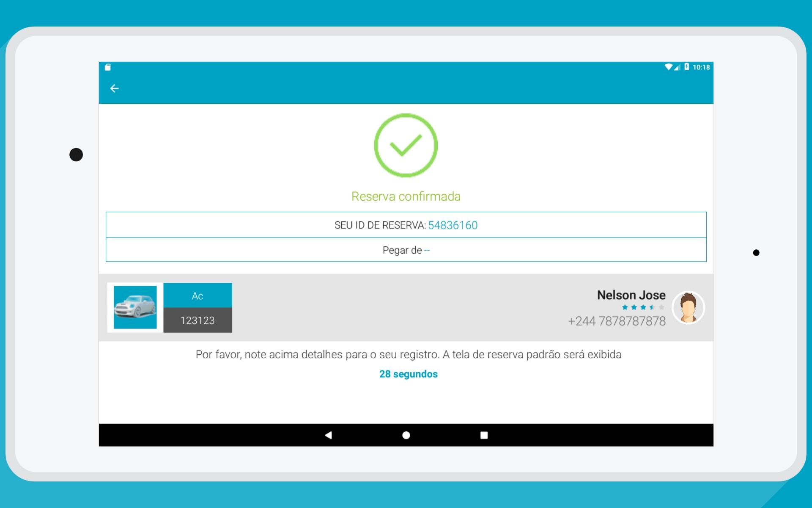The height and width of the screenshot is (508, 812).
Task: Tap the Android home navigation button
Action: (x=406, y=435)
